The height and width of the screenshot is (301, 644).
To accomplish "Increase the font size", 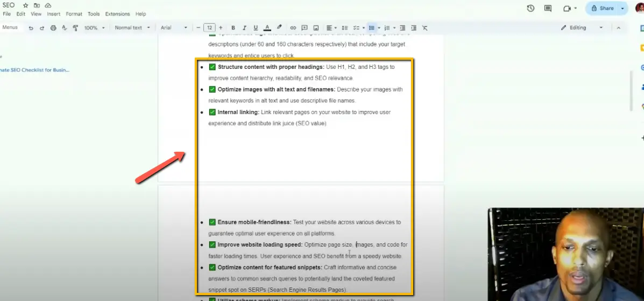I will click(x=221, y=27).
